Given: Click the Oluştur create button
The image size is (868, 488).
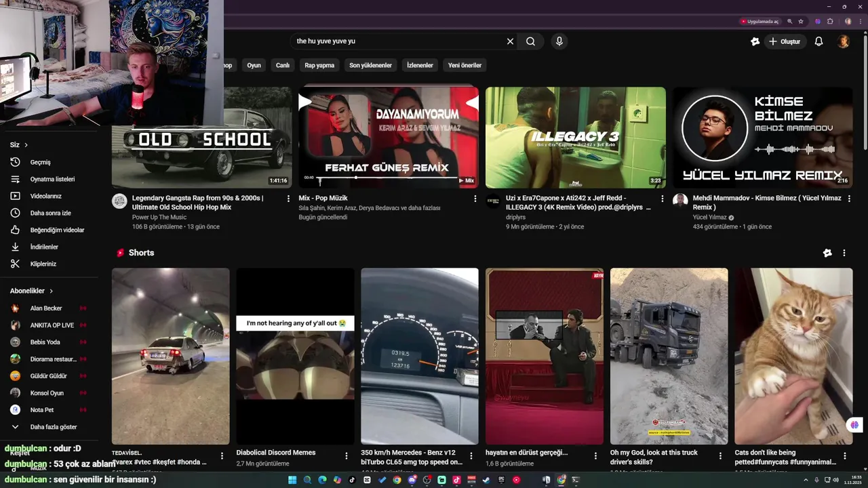Looking at the screenshot, I should coord(785,41).
